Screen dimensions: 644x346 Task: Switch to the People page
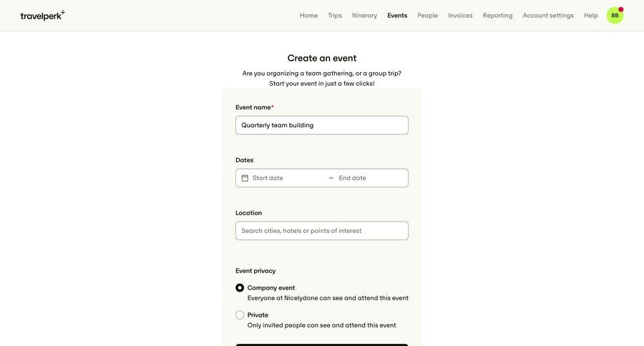click(428, 16)
